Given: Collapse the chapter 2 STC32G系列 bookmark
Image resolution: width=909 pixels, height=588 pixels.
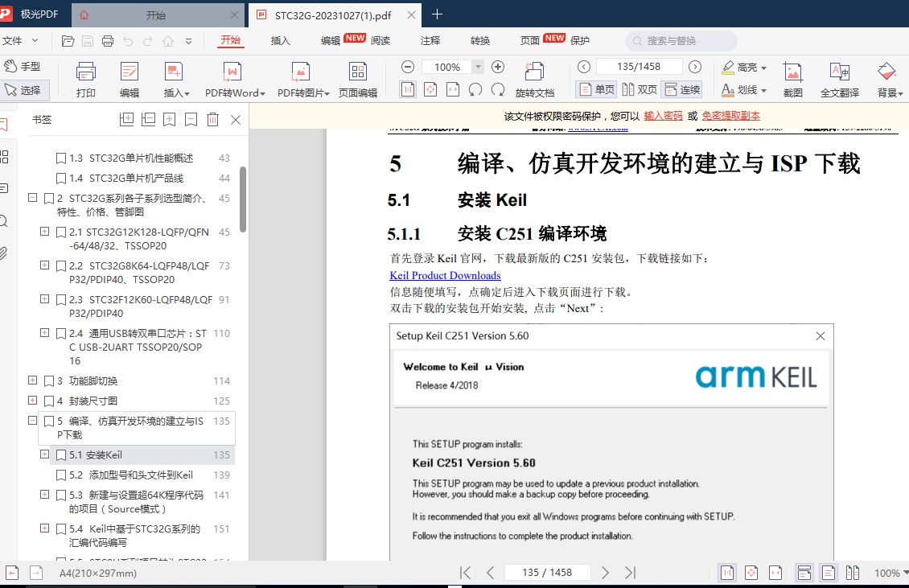Looking at the screenshot, I should [32, 198].
